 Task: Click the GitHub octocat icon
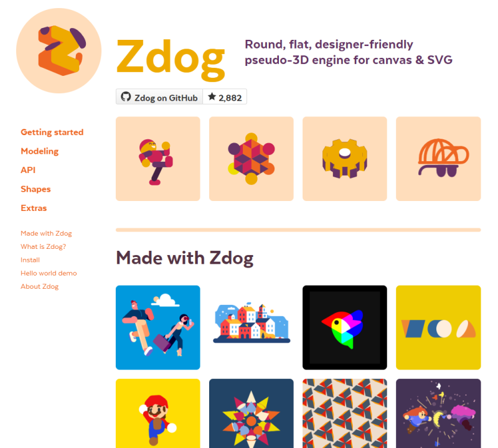pyautogui.click(x=126, y=97)
